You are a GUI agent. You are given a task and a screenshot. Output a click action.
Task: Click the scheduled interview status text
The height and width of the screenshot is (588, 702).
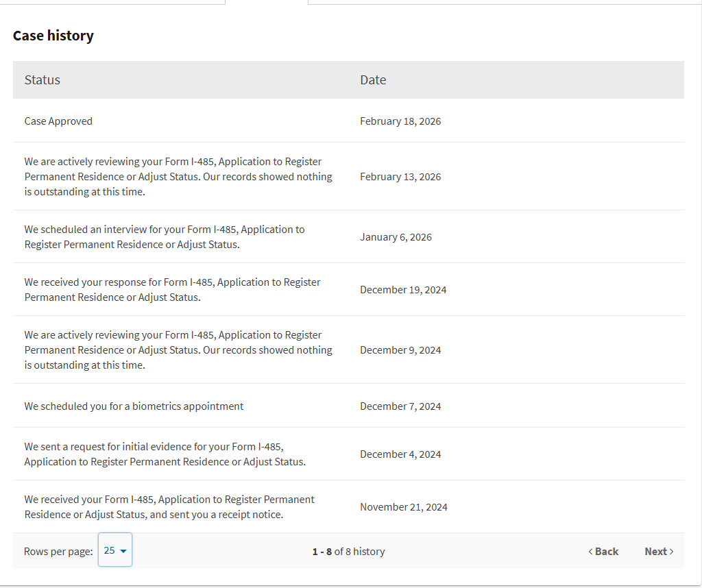point(165,237)
